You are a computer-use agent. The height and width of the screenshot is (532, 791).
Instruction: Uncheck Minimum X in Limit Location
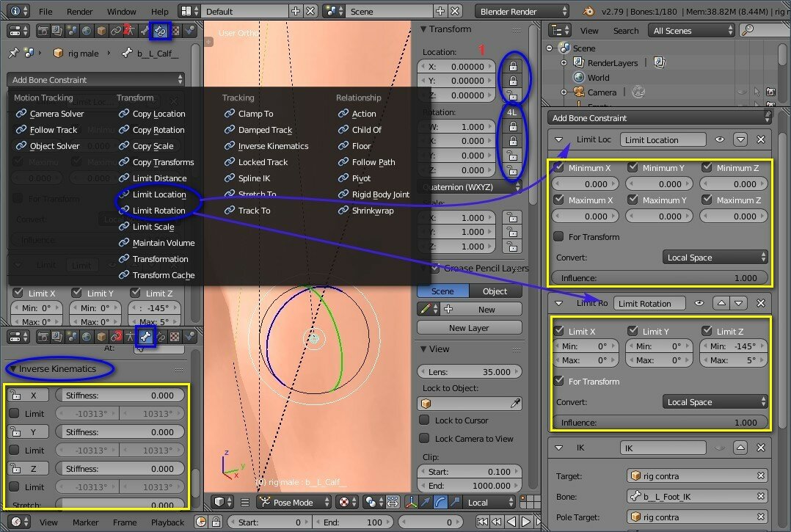pos(558,167)
